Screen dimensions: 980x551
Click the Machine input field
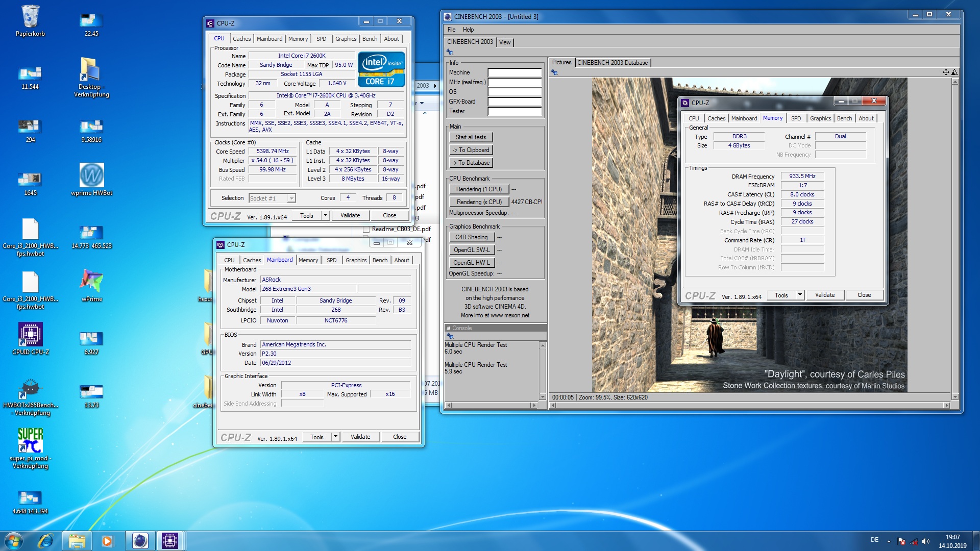514,72
